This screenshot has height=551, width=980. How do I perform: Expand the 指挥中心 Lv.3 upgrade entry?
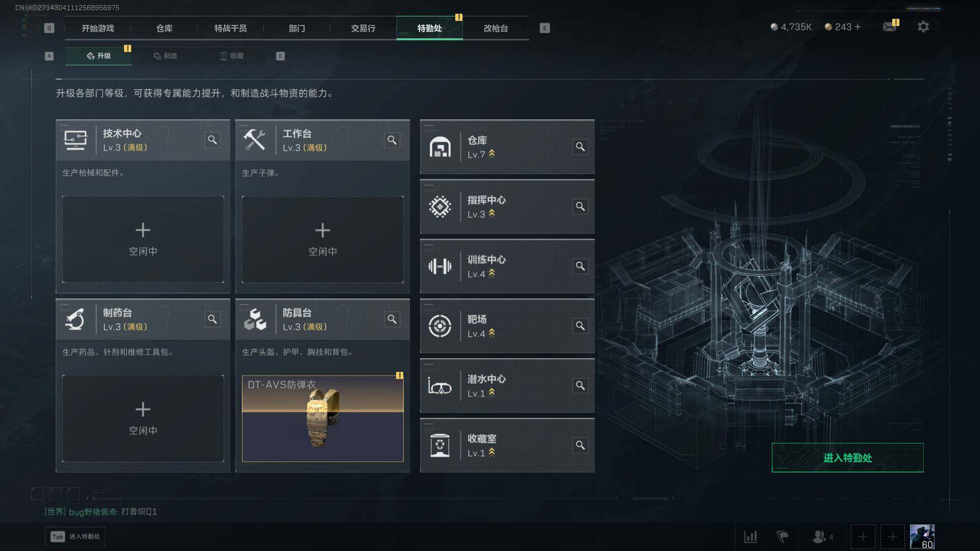507,207
